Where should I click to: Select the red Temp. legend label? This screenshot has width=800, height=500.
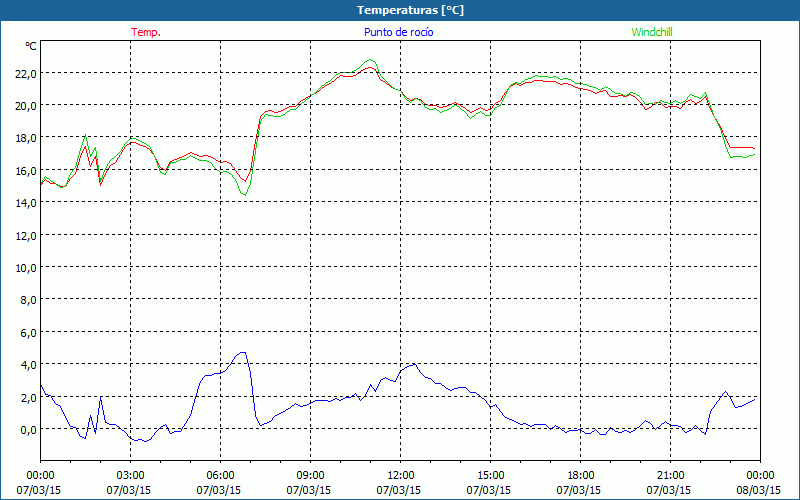(146, 32)
